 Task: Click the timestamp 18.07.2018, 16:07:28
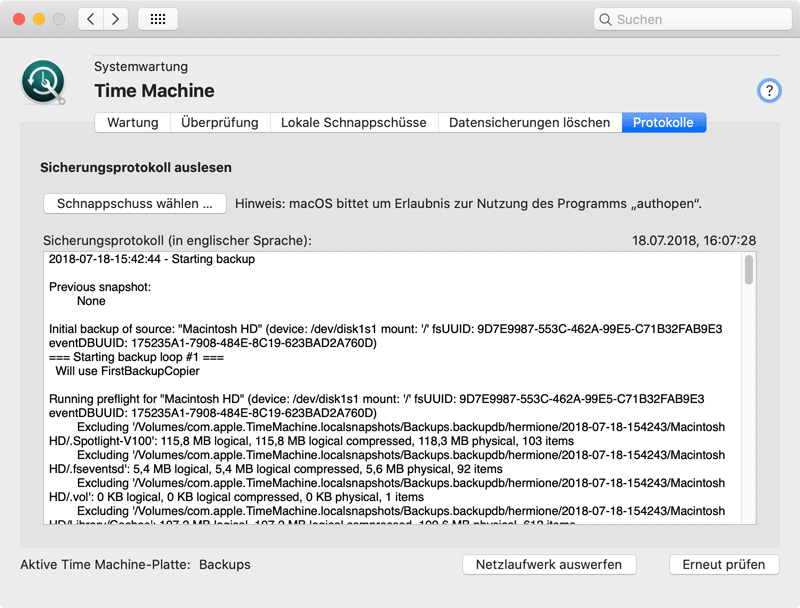click(x=694, y=241)
